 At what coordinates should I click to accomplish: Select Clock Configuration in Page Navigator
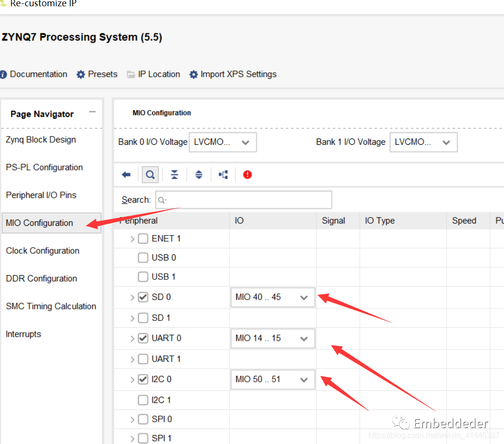point(42,251)
